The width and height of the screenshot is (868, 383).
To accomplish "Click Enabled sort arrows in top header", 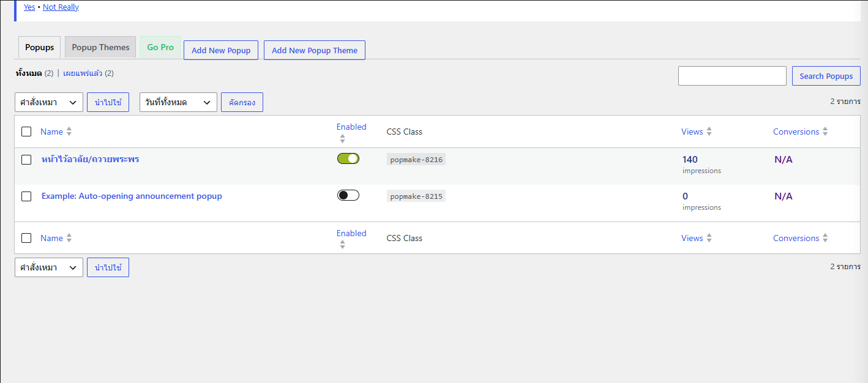I will (x=342, y=138).
